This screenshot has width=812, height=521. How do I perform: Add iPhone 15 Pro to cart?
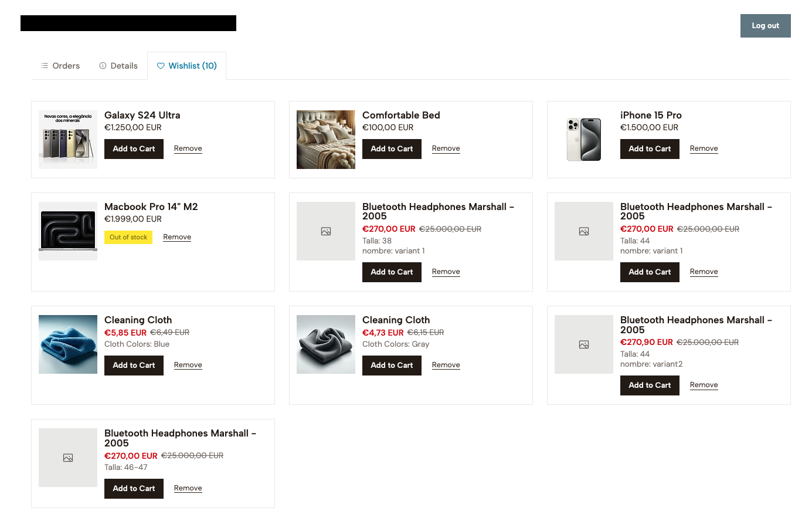650,149
